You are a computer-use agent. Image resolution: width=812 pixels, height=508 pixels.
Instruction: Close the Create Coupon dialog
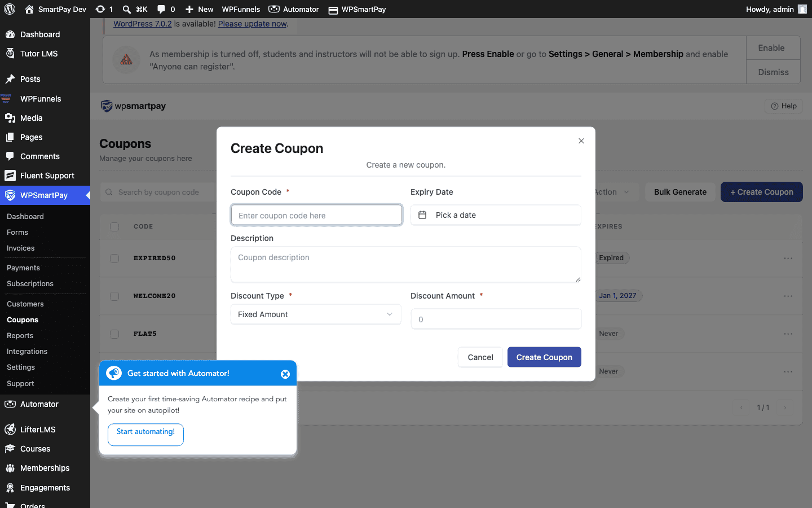point(581,141)
